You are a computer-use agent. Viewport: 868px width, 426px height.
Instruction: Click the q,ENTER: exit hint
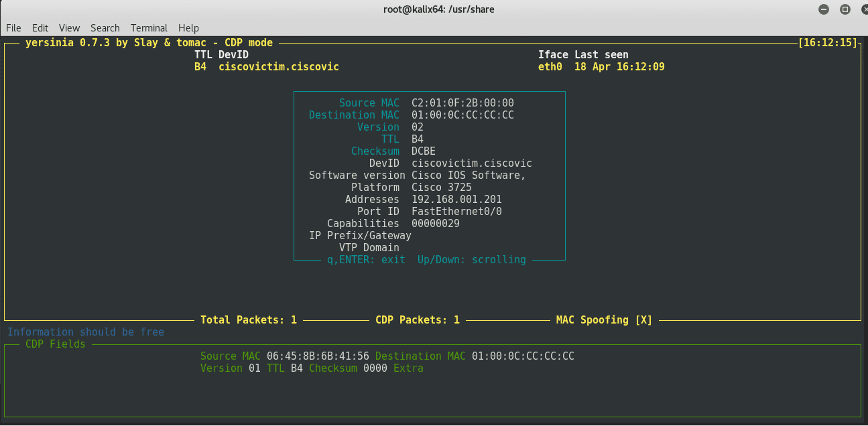tap(366, 260)
